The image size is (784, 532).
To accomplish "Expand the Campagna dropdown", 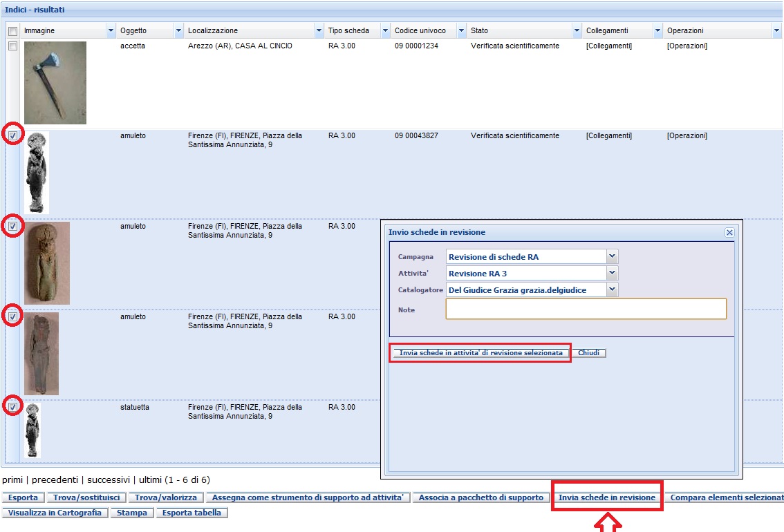I will coord(612,256).
